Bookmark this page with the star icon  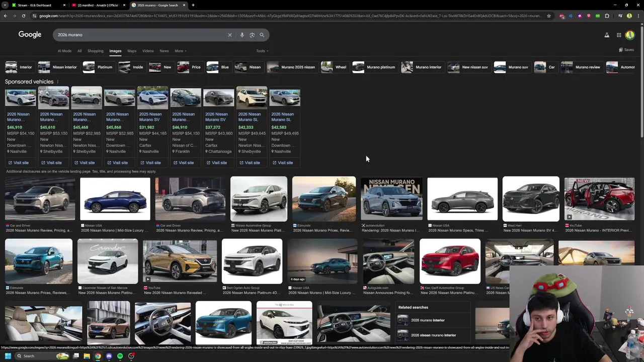[x=549, y=16]
